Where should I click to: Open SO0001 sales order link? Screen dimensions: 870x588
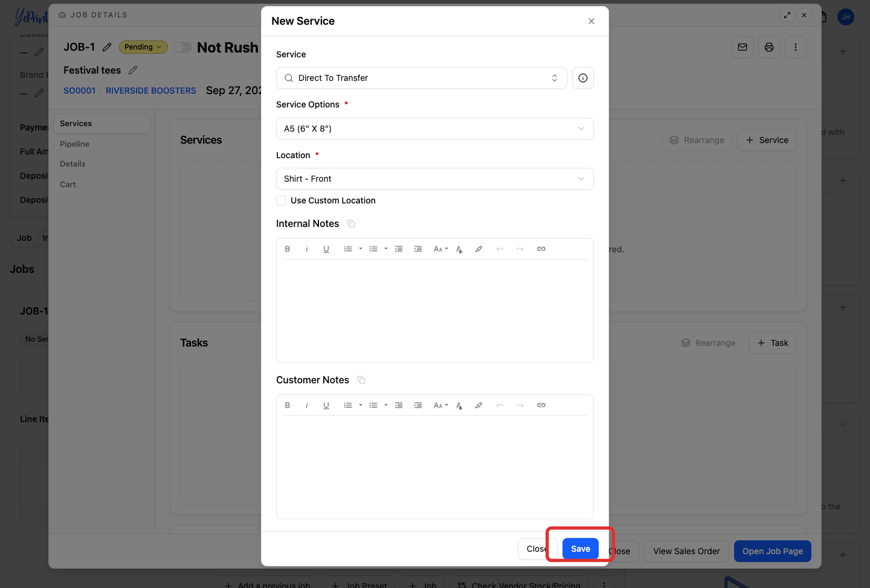[80, 91]
